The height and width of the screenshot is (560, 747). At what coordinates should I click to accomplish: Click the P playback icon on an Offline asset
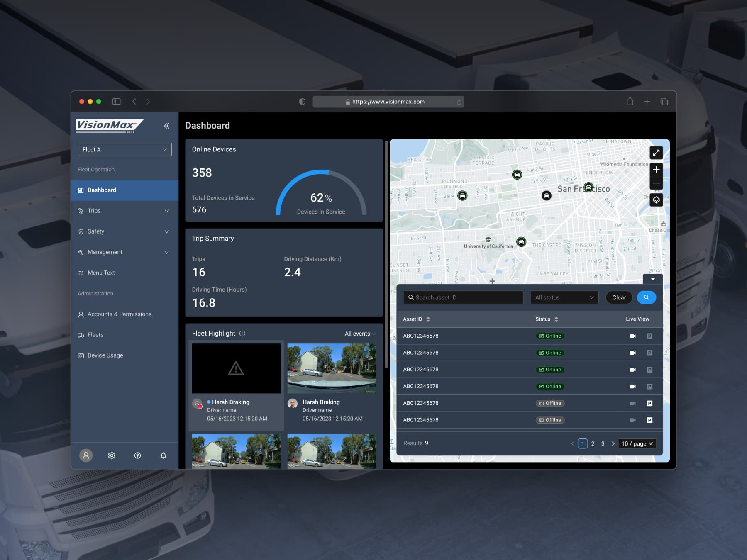coord(650,403)
